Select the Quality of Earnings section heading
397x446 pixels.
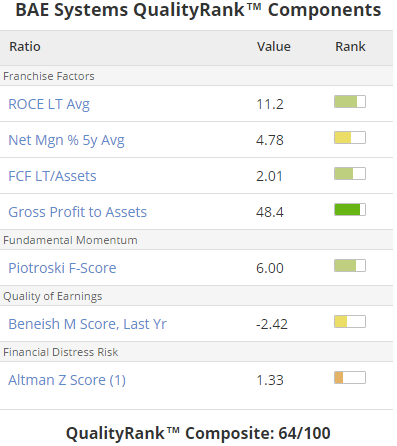pos(53,296)
